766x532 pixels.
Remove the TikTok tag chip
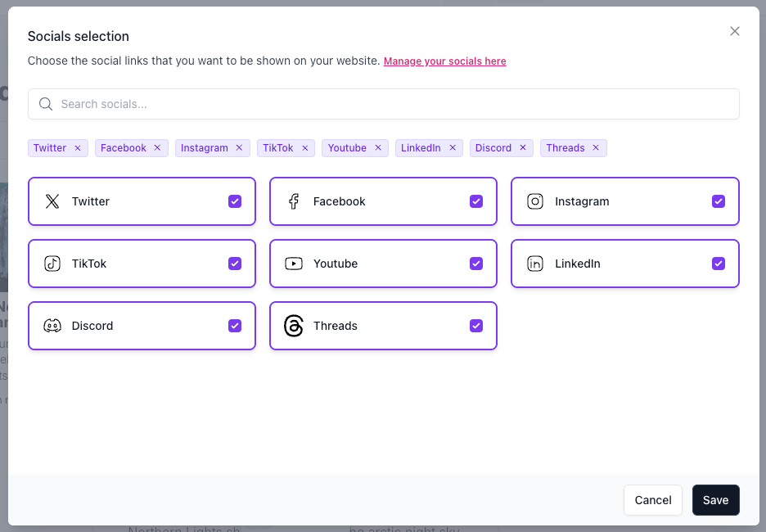[305, 148]
